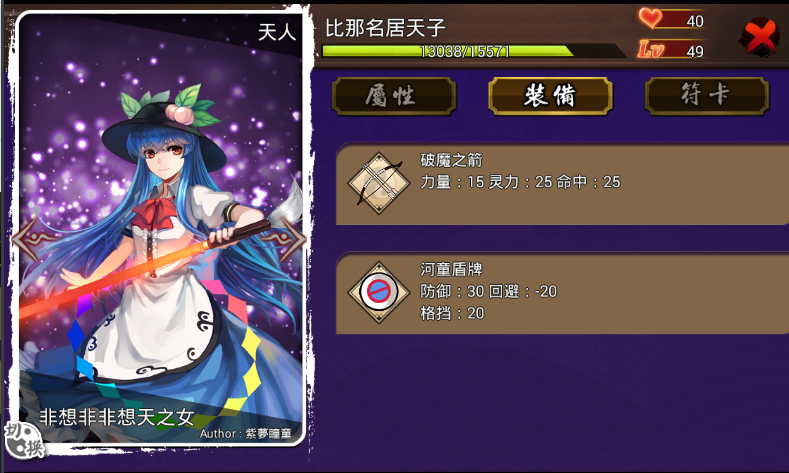Click the orange Lv level icon

[x=651, y=49]
